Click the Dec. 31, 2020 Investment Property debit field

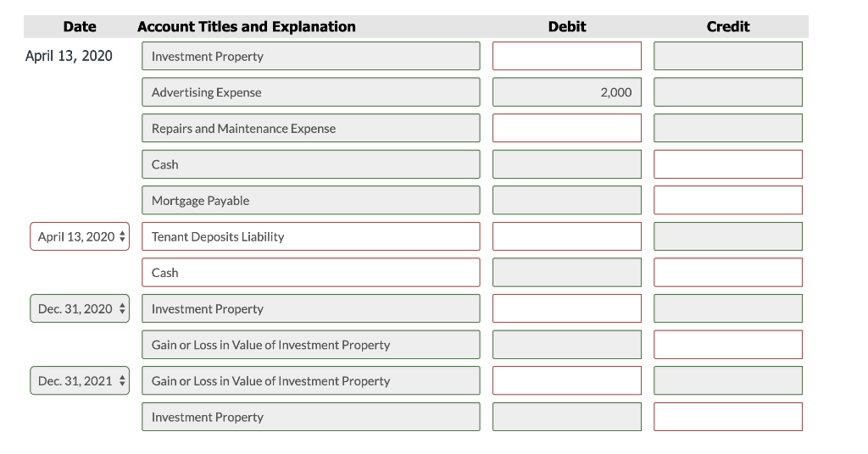click(x=567, y=308)
